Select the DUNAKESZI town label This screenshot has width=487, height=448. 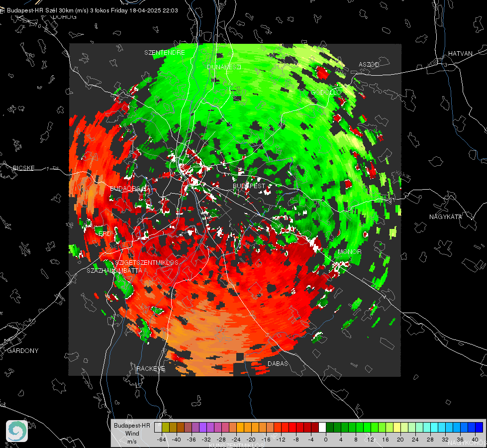tap(224, 67)
